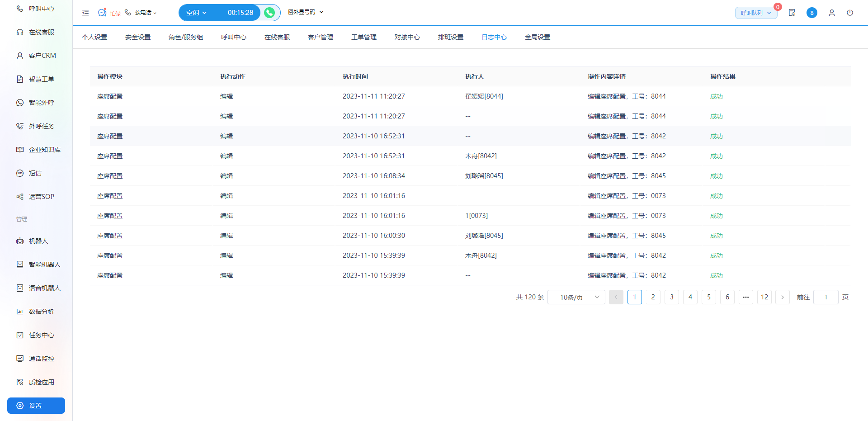
Task: Click executor 翟媛媛[8044] cell
Action: point(484,96)
